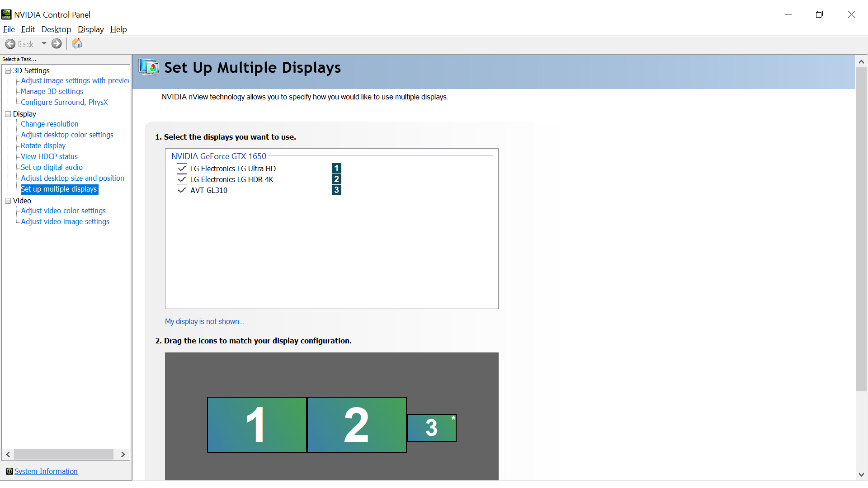Click the Home icon in toolbar
Image resolution: width=868 pixels, height=488 pixels.
point(77,43)
